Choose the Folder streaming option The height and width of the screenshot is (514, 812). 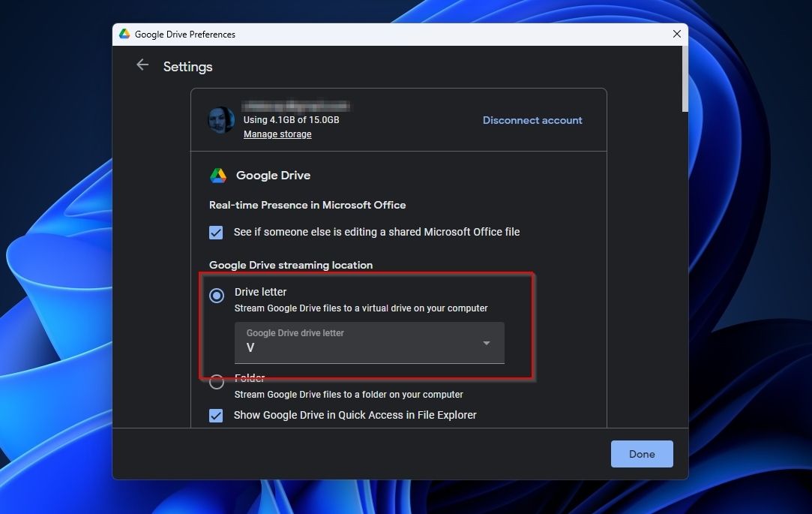[x=217, y=382]
